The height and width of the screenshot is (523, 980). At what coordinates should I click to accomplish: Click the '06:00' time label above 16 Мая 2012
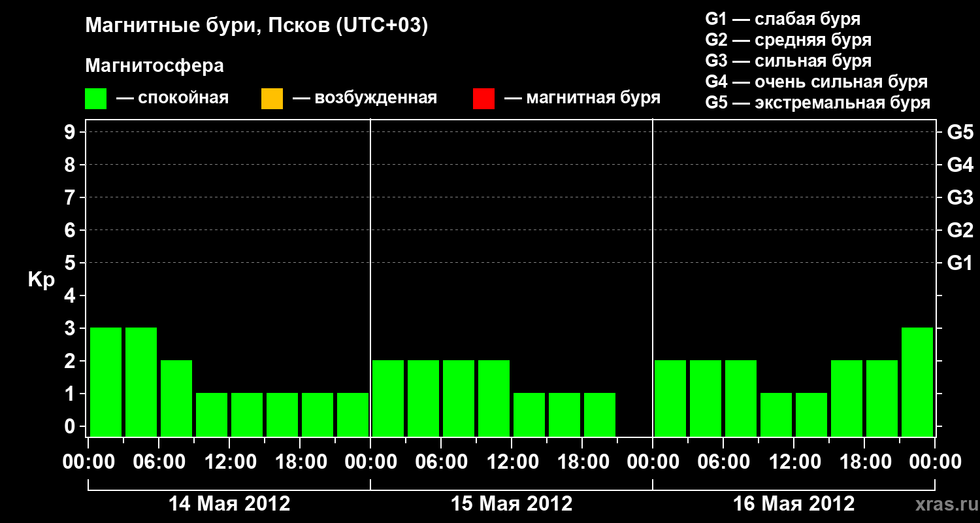[x=723, y=462]
